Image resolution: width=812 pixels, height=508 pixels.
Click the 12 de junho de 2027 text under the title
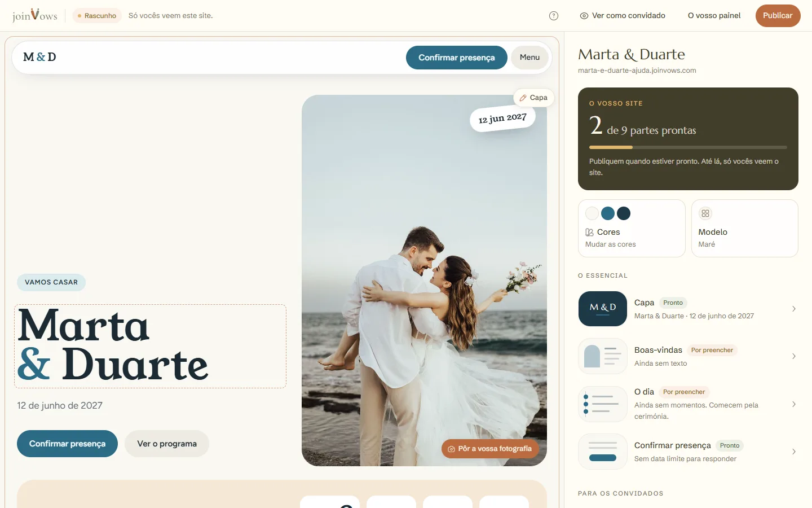60,405
